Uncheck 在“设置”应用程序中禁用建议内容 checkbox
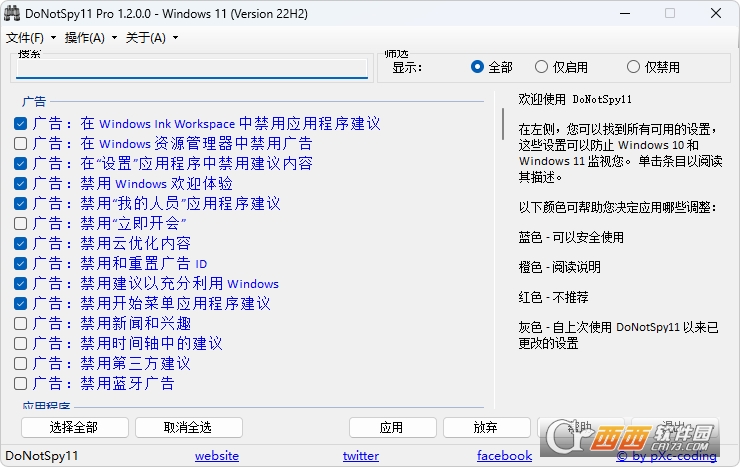This screenshot has height=467, width=740. pyautogui.click(x=20, y=164)
